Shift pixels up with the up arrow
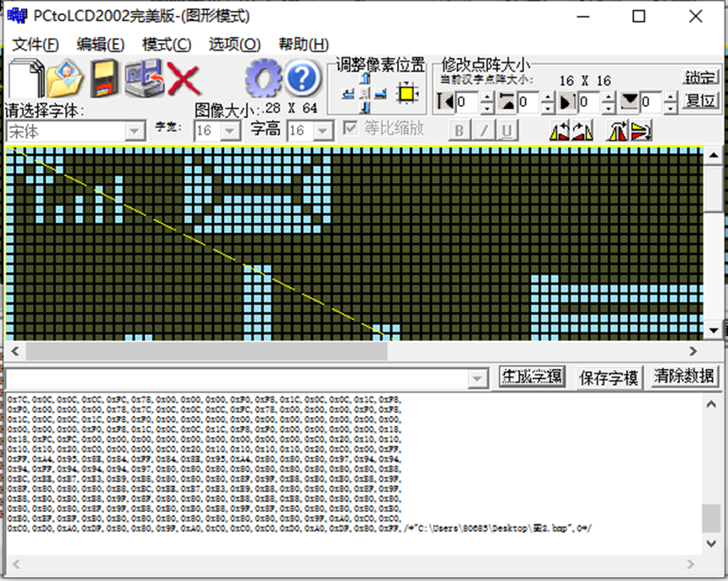The image size is (728, 581). [365, 78]
